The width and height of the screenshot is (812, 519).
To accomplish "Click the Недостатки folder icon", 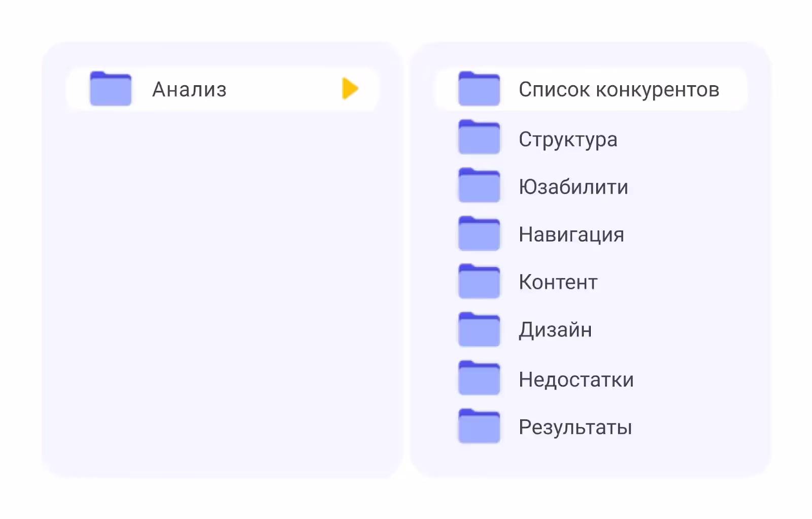I will point(479,378).
